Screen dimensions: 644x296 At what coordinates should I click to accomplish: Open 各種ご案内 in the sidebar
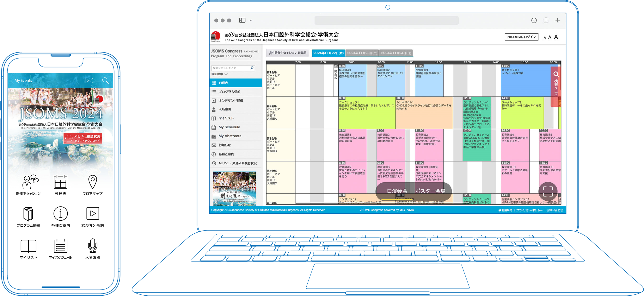[236, 154]
